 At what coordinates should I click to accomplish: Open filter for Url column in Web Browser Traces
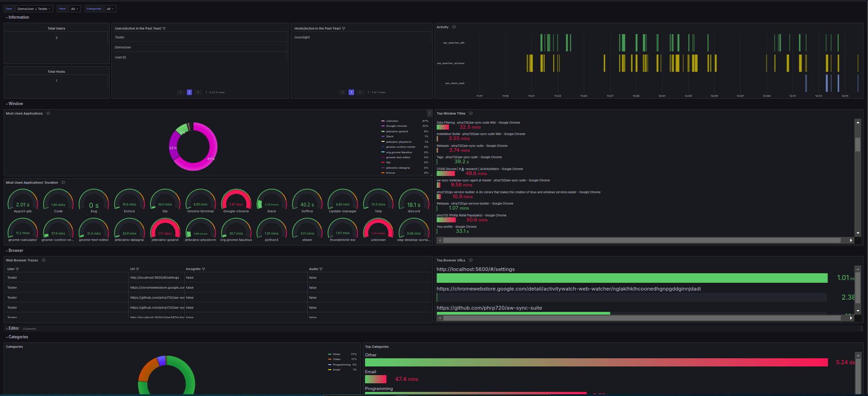[137, 269]
